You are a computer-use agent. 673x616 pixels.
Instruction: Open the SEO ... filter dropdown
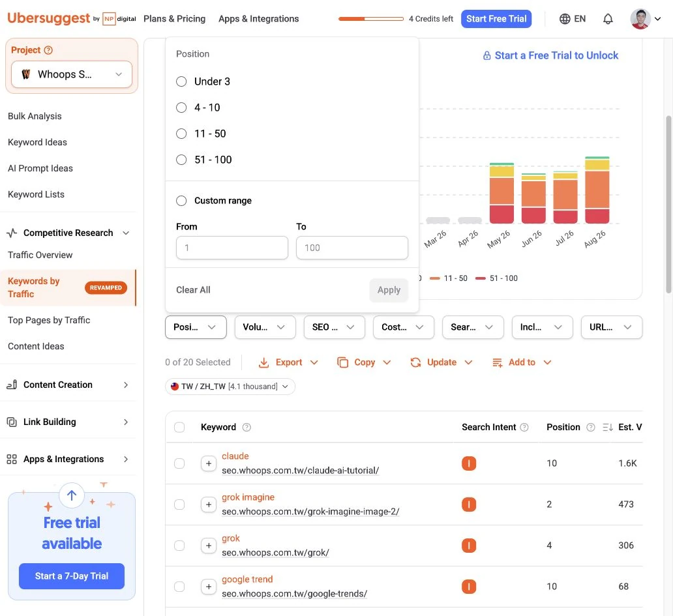point(335,327)
